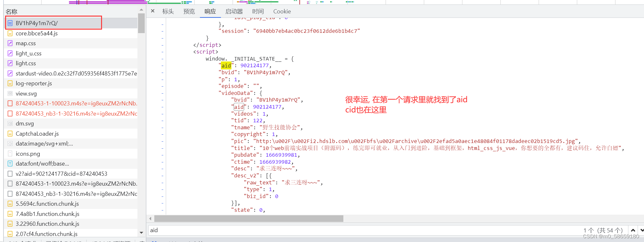Click the "pubdate" value 1666939981
Image resolution: width=644 pixels, height=242 pixels.
[282, 155]
